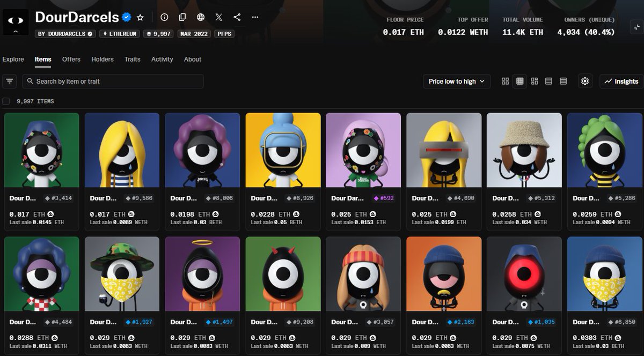Open the bucket-hat NFT ranked #5,312
Viewport: 644px width, 356px height.
(524, 150)
